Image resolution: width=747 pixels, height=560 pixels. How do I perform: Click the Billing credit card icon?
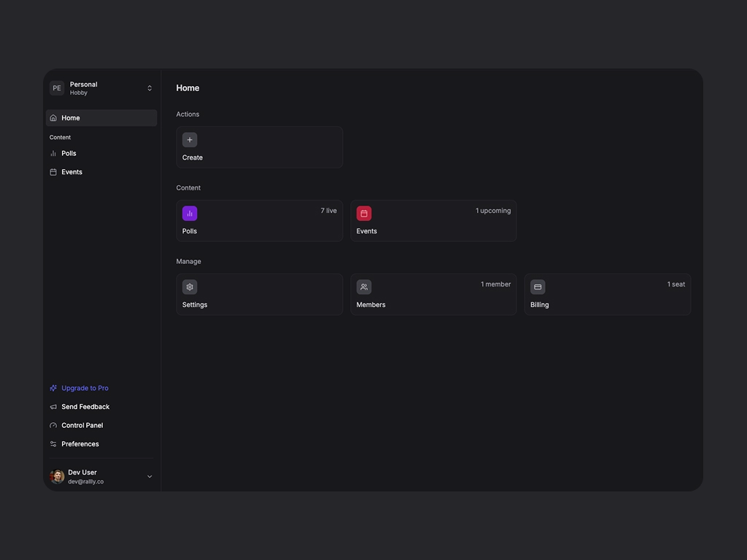(538, 287)
